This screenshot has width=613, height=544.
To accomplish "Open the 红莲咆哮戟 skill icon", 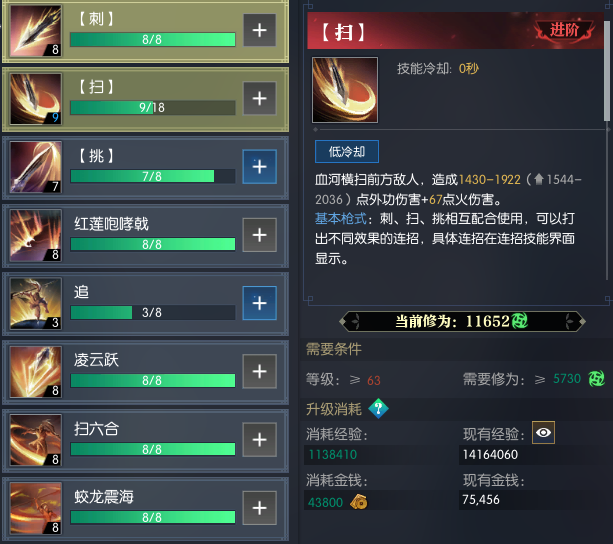I will [36, 235].
